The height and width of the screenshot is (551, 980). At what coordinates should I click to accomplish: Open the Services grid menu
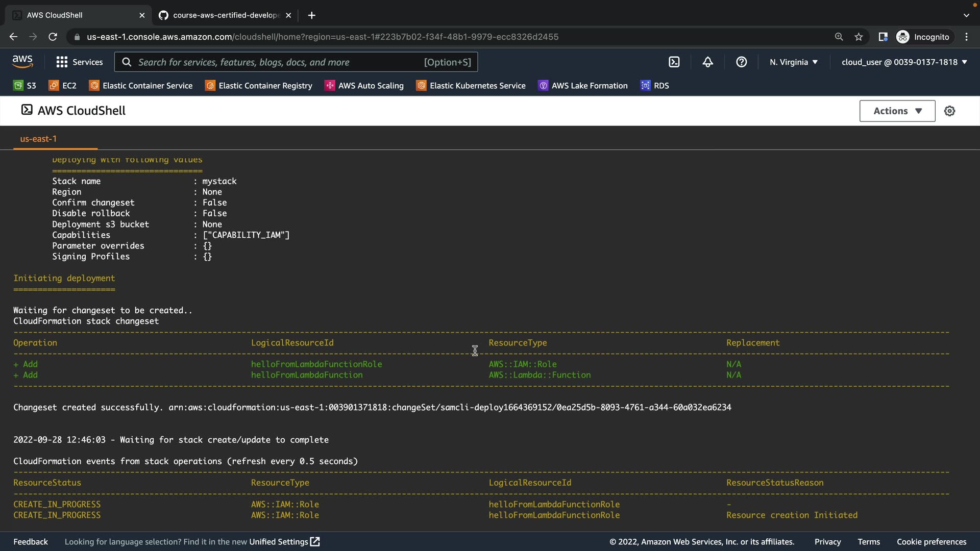79,62
